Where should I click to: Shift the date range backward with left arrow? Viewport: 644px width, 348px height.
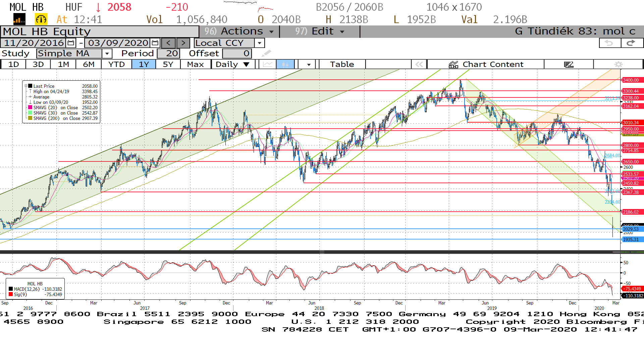pyautogui.click(x=168, y=43)
